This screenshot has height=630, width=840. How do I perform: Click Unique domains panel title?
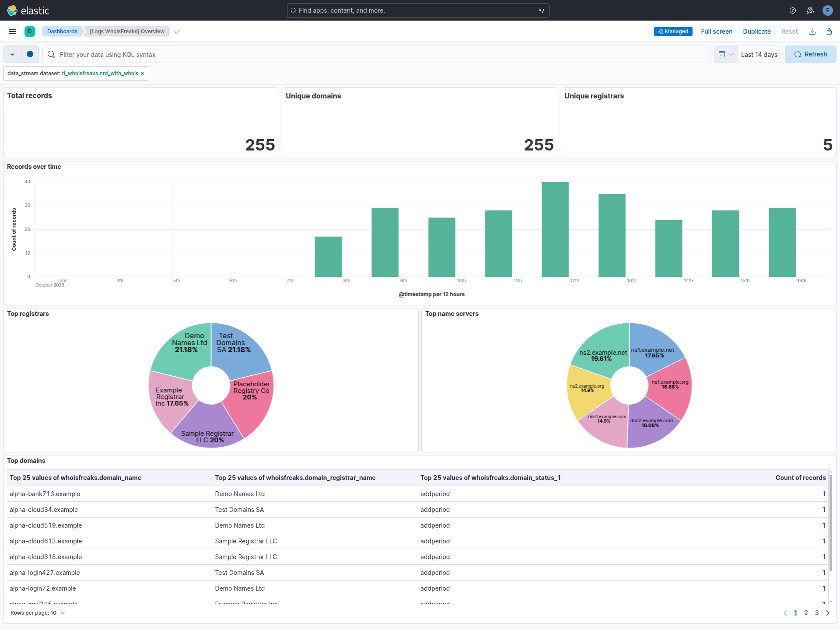click(x=313, y=96)
